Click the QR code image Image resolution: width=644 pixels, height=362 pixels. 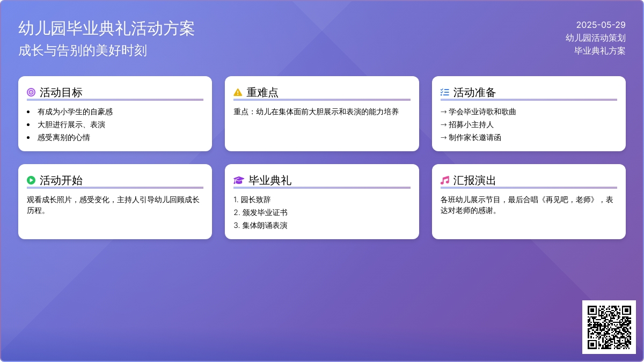[609, 327]
